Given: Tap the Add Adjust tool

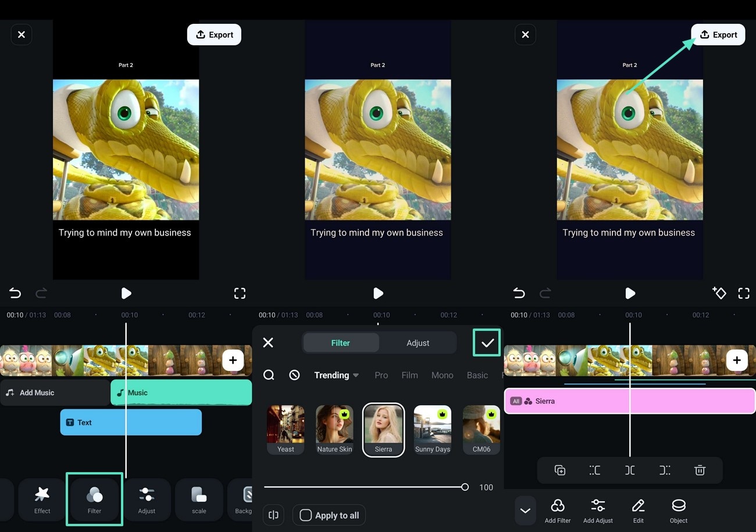Looking at the screenshot, I should click(598, 511).
